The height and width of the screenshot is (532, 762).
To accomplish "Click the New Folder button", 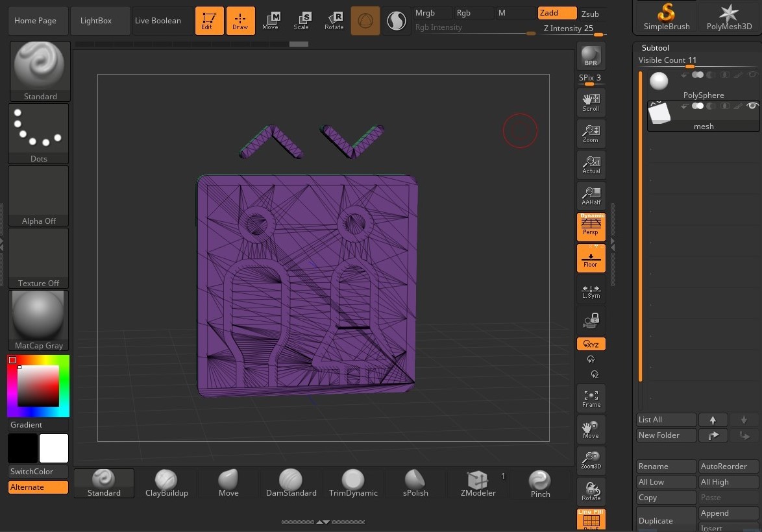I will 667,435.
